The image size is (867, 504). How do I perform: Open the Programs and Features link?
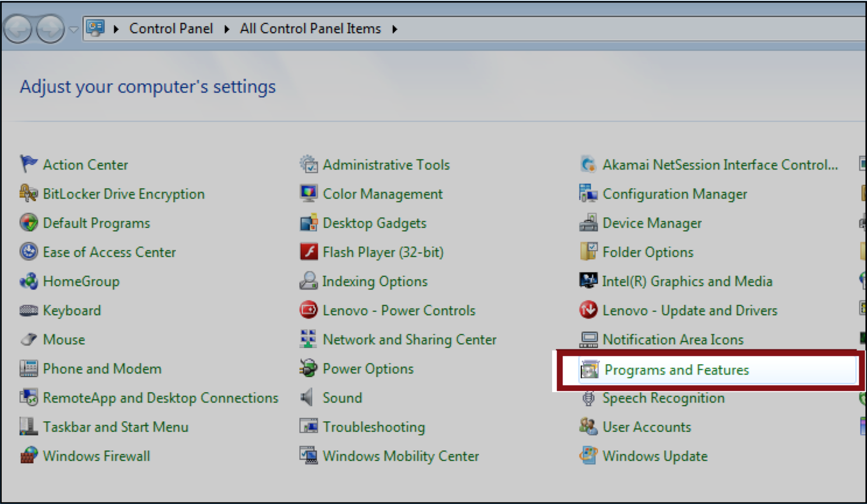pyautogui.click(x=676, y=370)
